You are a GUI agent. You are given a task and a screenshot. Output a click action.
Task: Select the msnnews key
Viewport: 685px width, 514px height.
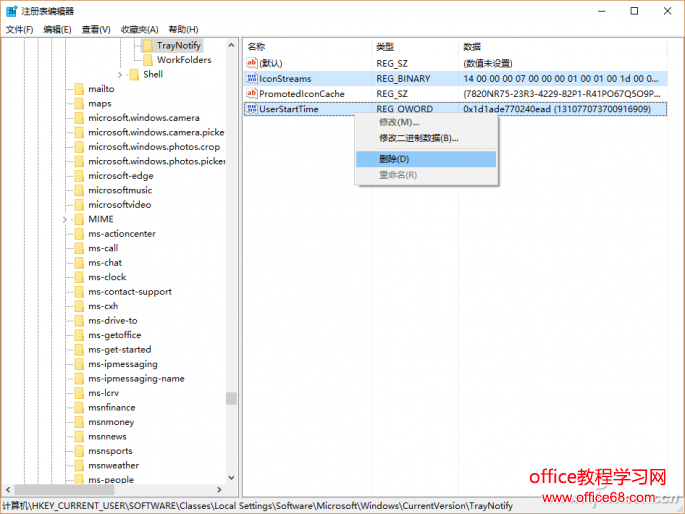(x=107, y=437)
